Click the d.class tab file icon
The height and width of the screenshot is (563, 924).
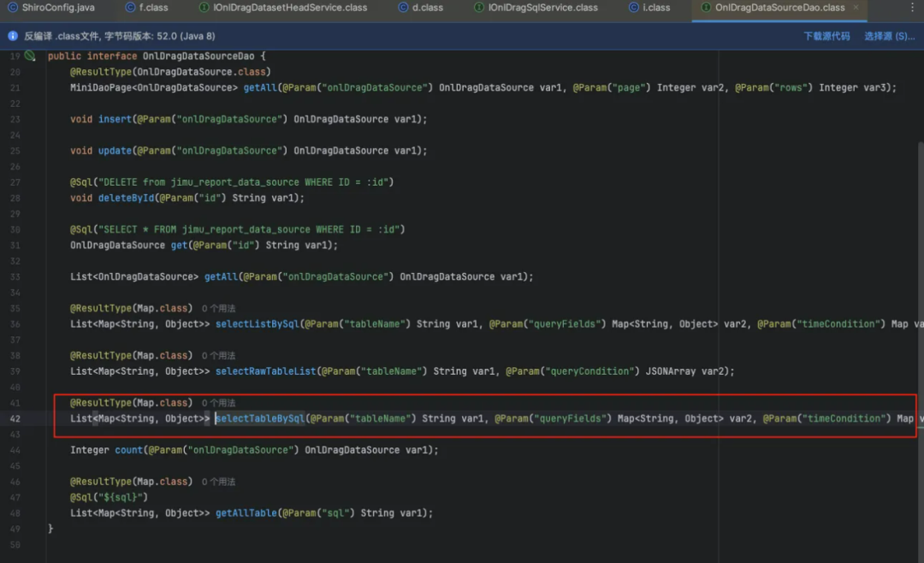404,8
